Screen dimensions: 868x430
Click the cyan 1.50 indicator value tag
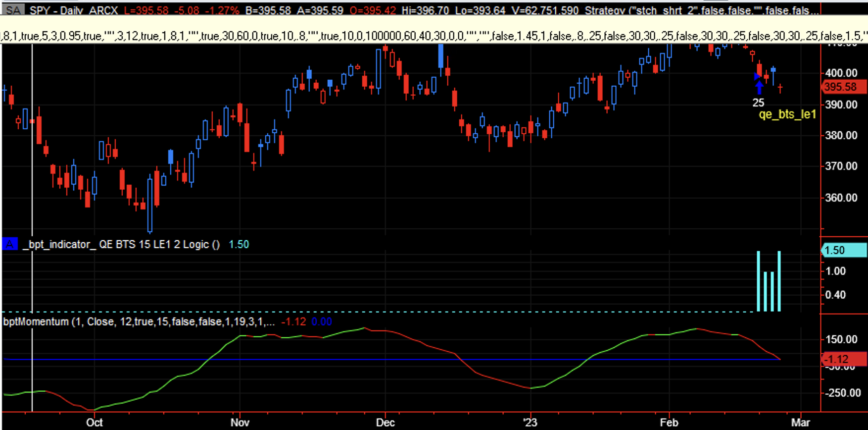[843, 250]
